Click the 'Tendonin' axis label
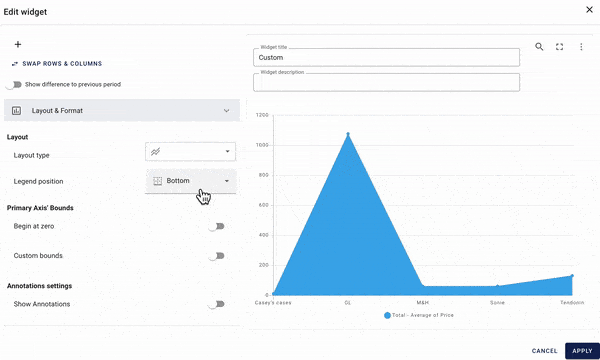This screenshot has width=600, height=360. pos(572,303)
